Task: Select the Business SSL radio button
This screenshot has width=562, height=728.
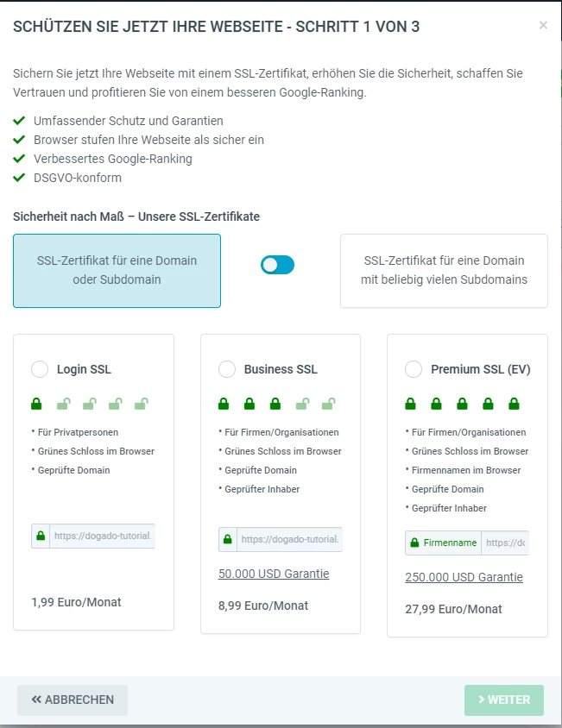Action: tap(227, 369)
